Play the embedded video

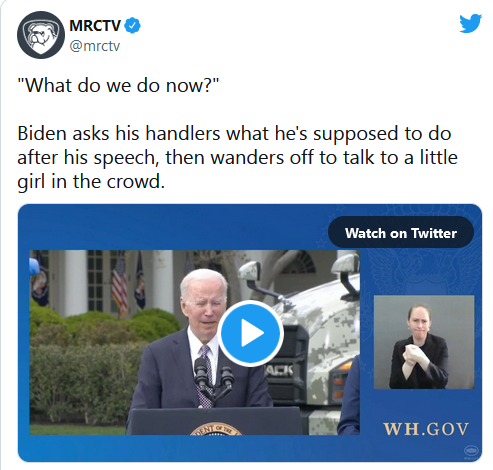click(250, 333)
